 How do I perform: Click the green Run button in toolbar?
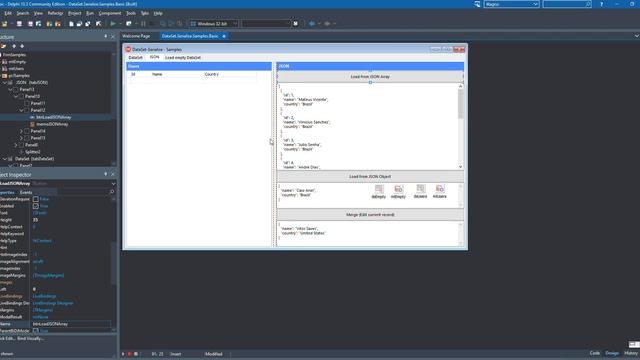point(113,24)
